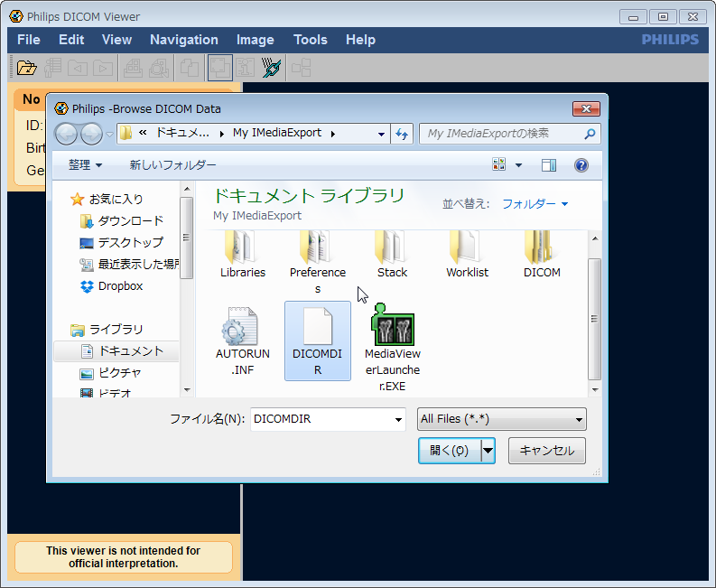Click the back navigation arrow in dialog

(66, 134)
